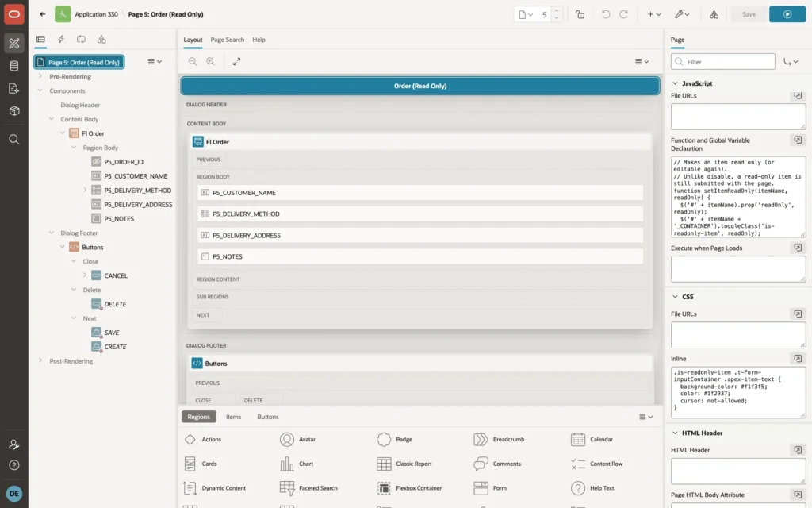
Task: Run the page with play button
Action: pyautogui.click(x=787, y=14)
